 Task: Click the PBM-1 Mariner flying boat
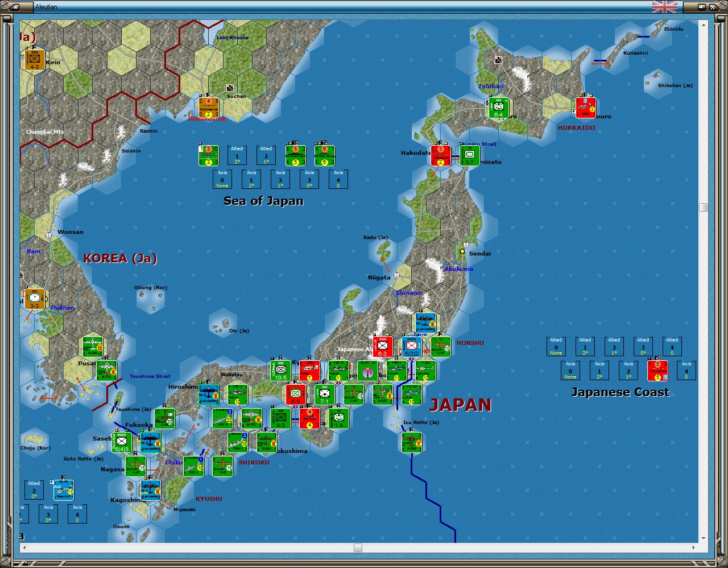[x=238, y=442]
